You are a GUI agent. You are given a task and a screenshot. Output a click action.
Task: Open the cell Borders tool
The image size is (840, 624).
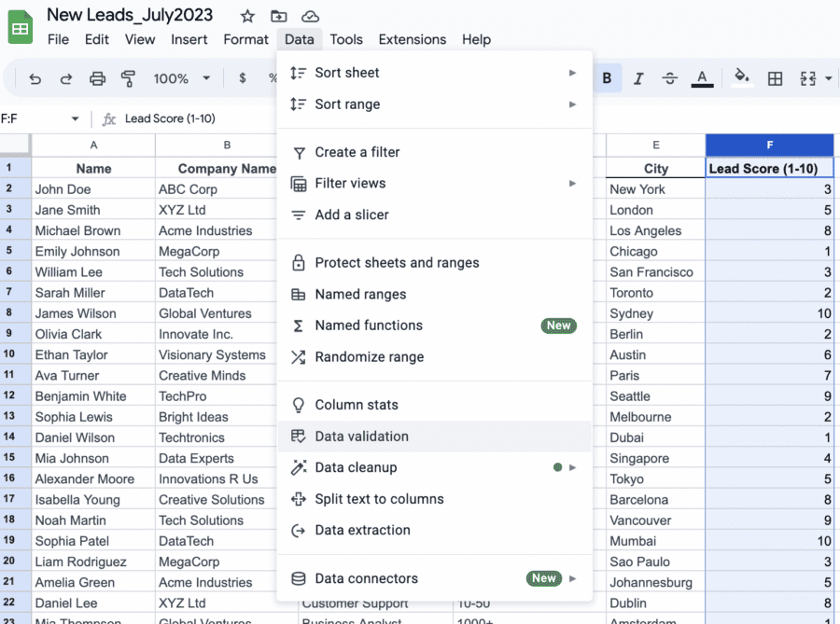[x=775, y=78]
